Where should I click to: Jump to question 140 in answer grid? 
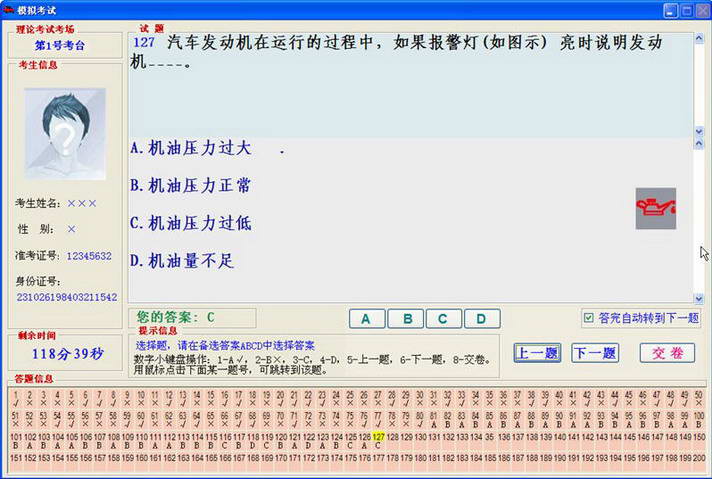coord(559,437)
